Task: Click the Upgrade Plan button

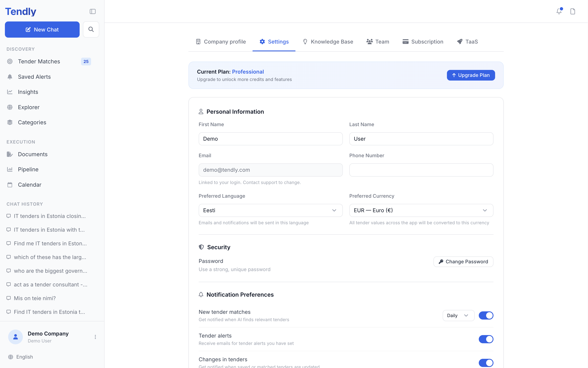Action: click(471, 75)
